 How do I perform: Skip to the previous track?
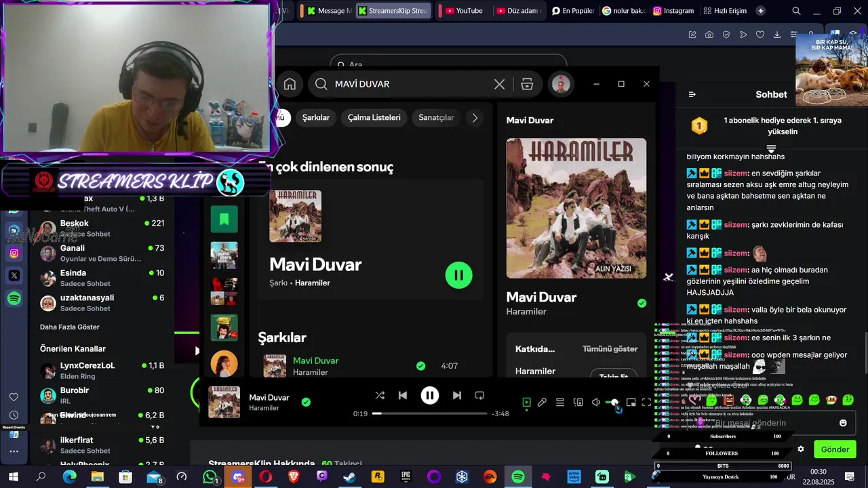[x=403, y=395]
